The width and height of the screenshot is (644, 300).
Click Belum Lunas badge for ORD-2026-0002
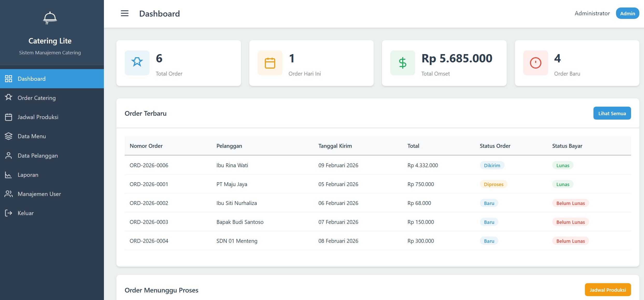pyautogui.click(x=570, y=203)
